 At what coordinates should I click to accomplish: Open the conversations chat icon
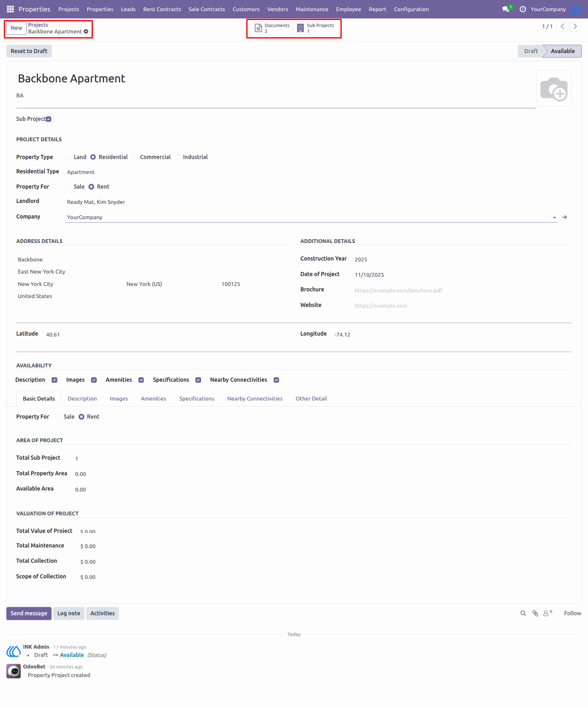coord(506,9)
